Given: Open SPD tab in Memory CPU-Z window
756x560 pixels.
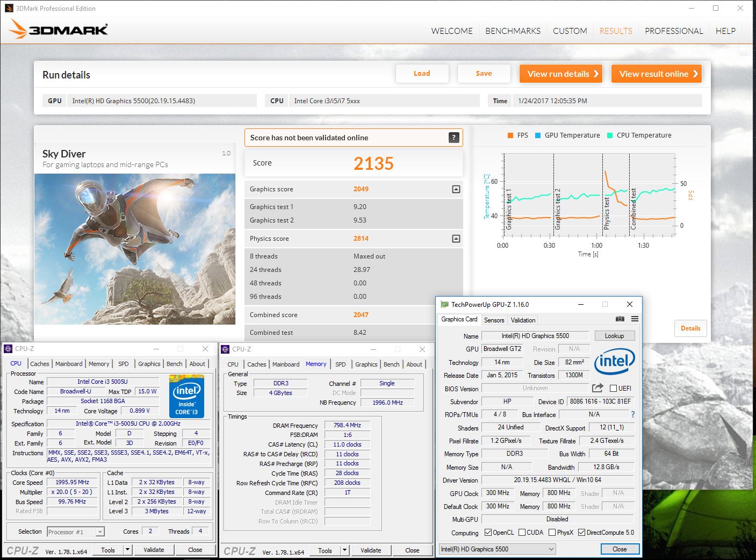Looking at the screenshot, I should coord(341,364).
